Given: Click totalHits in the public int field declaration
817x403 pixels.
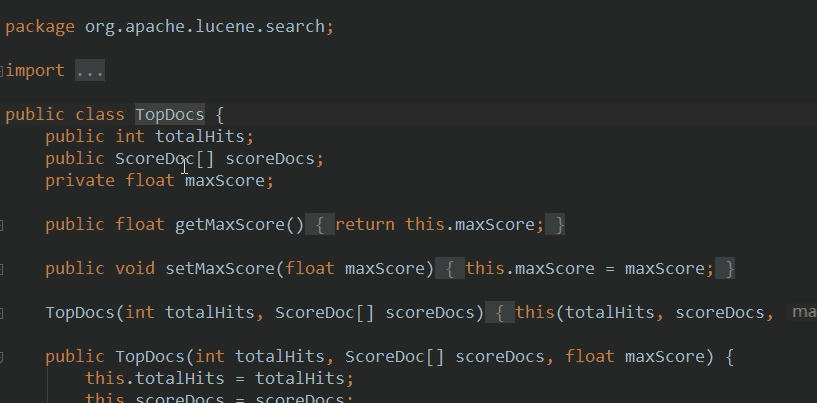Looking at the screenshot, I should coord(200,137).
